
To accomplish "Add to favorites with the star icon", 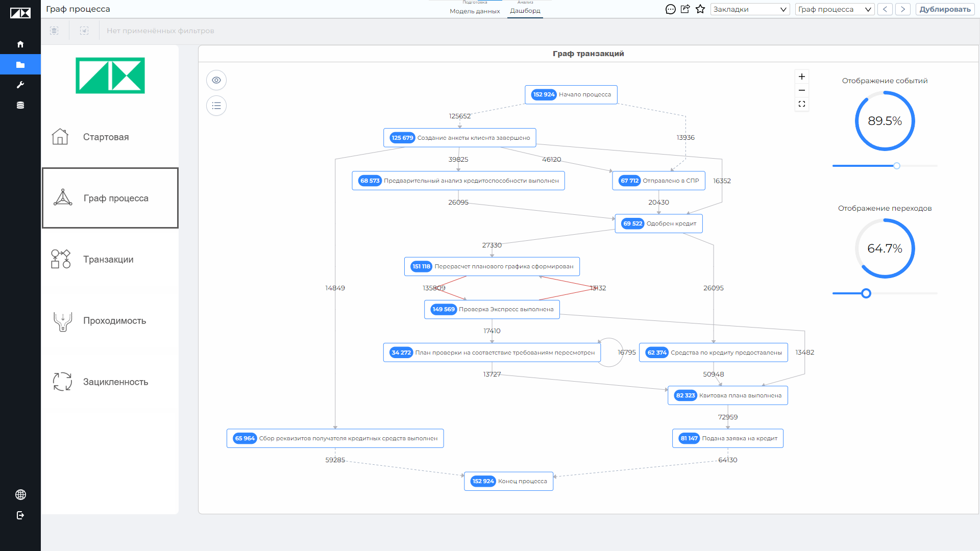I will (x=700, y=9).
